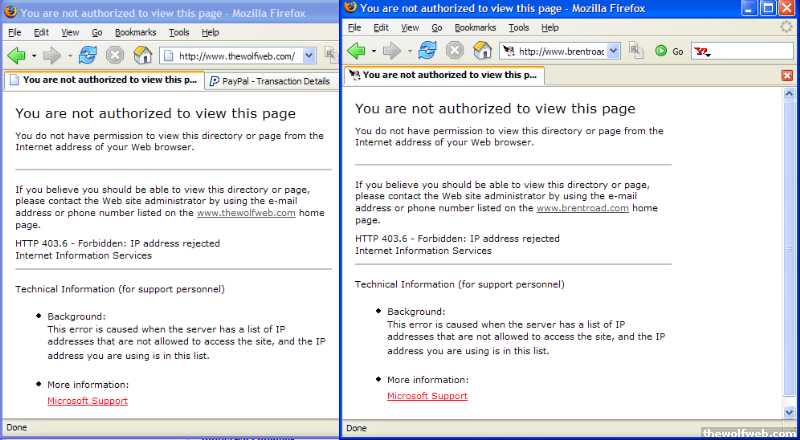800x440 pixels.
Task: Select 'not authorized' tab in left window
Action: point(104,80)
